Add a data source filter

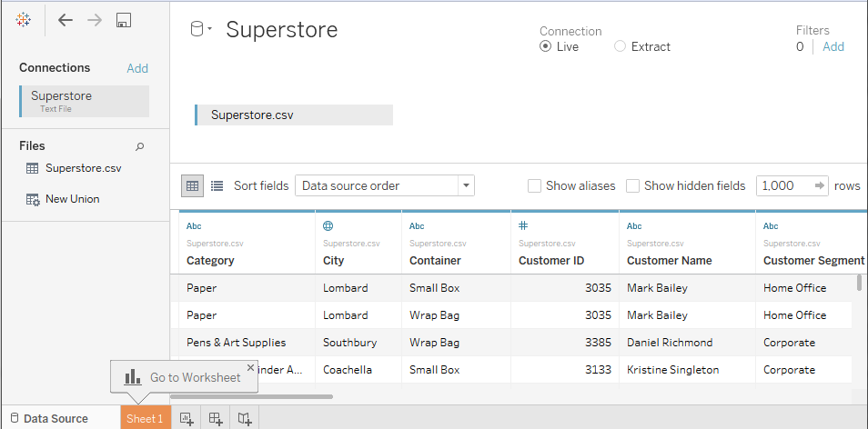(x=833, y=46)
